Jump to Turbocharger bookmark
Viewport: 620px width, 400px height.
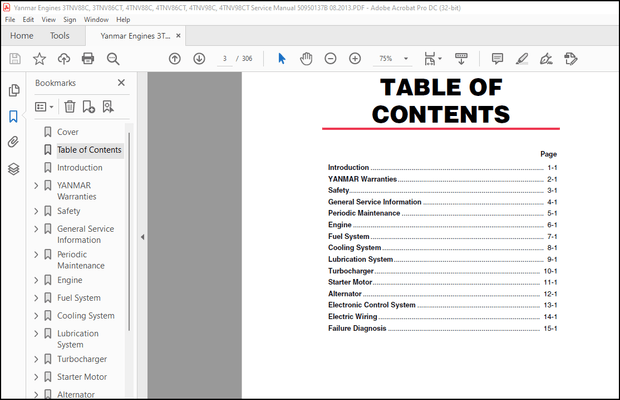(x=82, y=359)
